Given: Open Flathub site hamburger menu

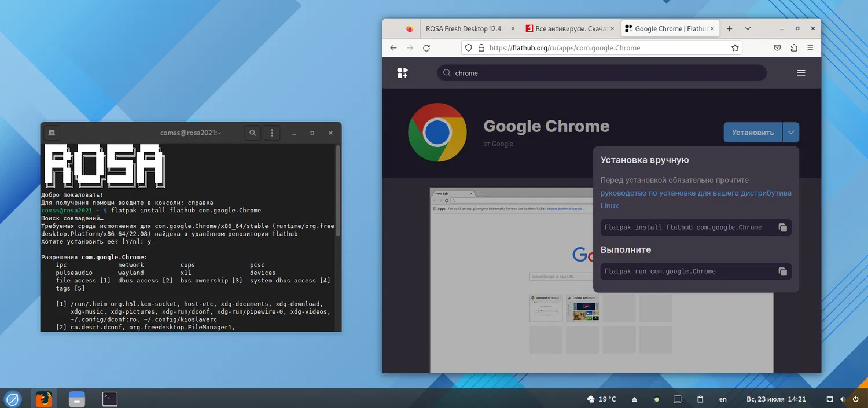Looking at the screenshot, I should [801, 73].
